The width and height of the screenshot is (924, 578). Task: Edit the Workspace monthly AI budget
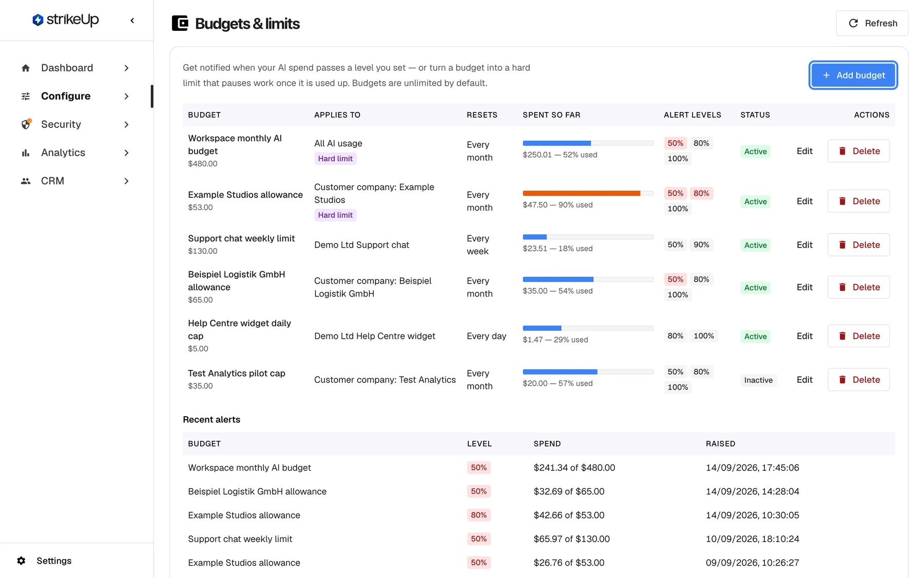coord(804,151)
